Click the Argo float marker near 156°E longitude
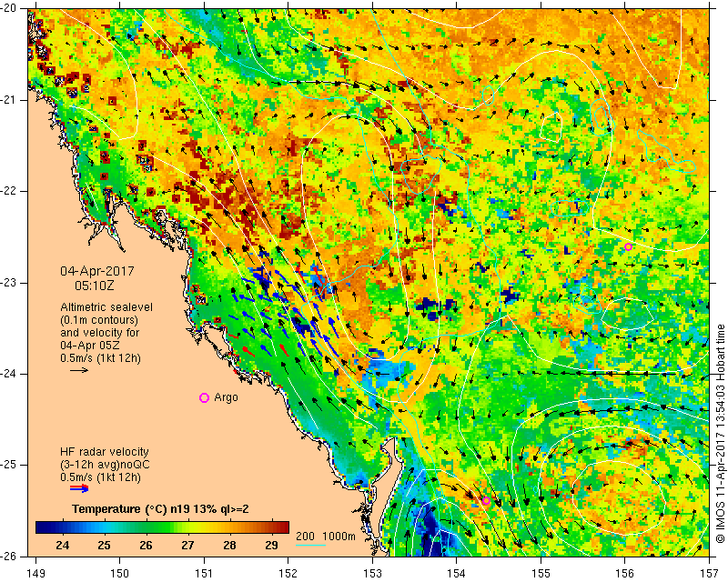 [x=628, y=246]
